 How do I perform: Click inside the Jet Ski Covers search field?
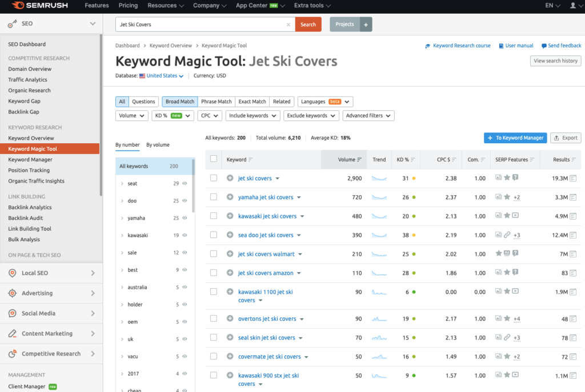click(x=200, y=25)
